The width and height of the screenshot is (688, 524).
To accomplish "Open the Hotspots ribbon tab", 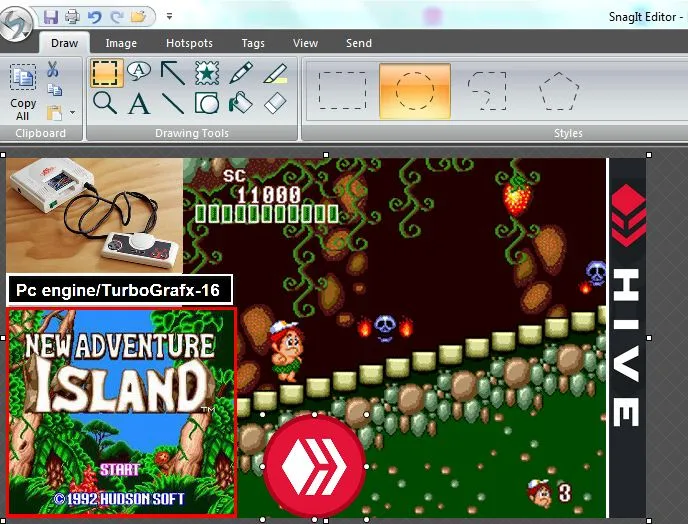I will coord(189,43).
